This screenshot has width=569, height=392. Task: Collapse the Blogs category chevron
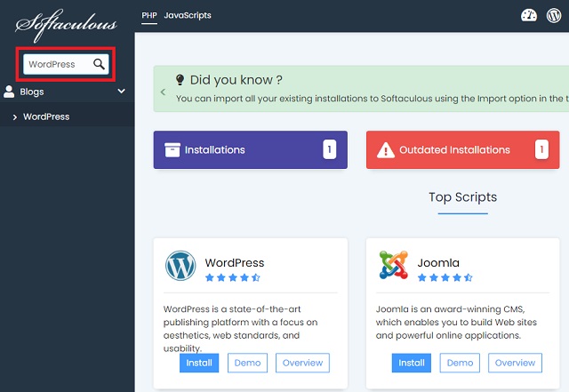click(122, 91)
